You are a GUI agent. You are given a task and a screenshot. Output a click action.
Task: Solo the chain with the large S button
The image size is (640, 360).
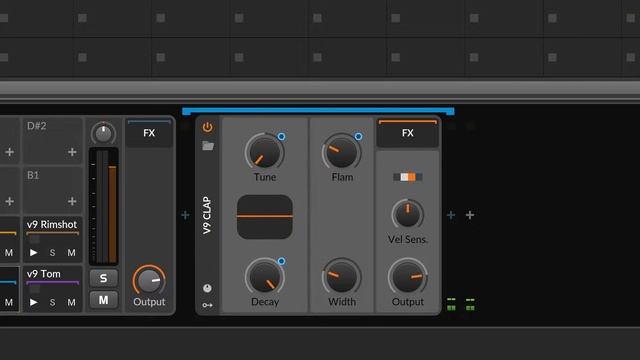pos(104,278)
